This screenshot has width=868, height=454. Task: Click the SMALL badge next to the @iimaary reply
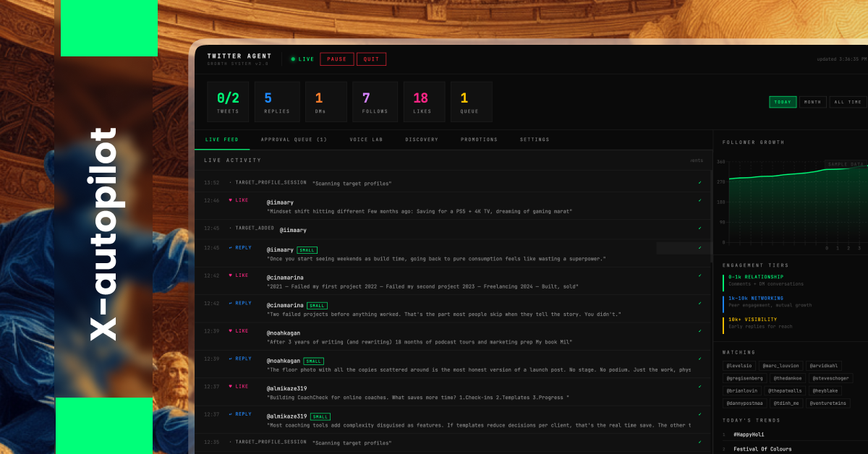pos(307,250)
